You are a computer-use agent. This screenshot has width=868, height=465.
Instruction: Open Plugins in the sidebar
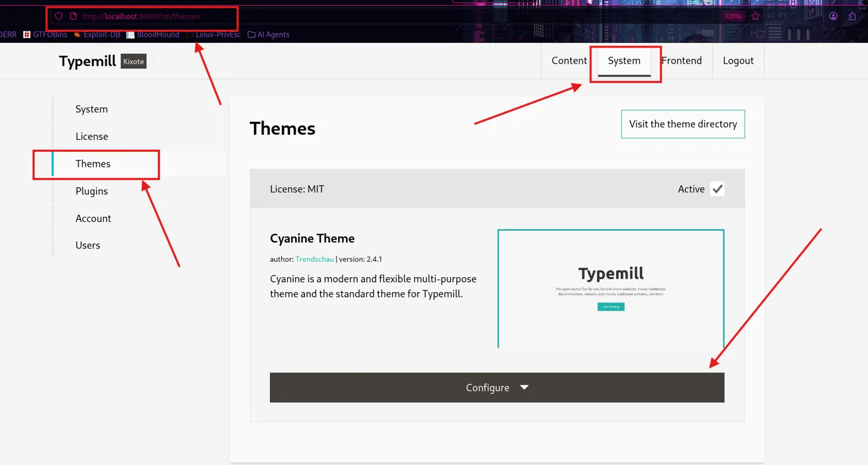[138, 191]
